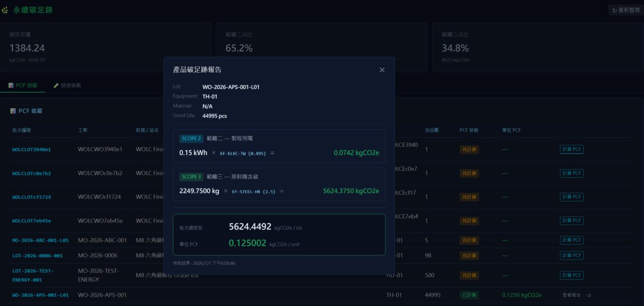Viewport: 644px width, 306px height.
Task: Click the SCOPE 3 badge in the report
Action: (x=191, y=177)
